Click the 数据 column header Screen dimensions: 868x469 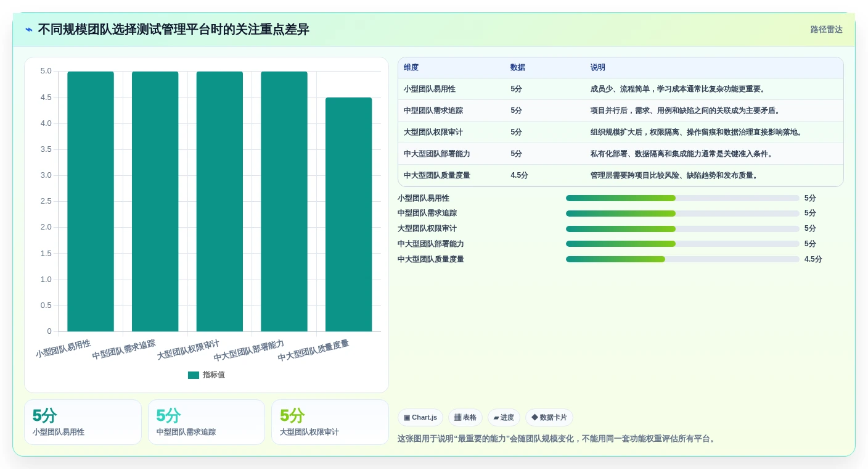tap(518, 67)
